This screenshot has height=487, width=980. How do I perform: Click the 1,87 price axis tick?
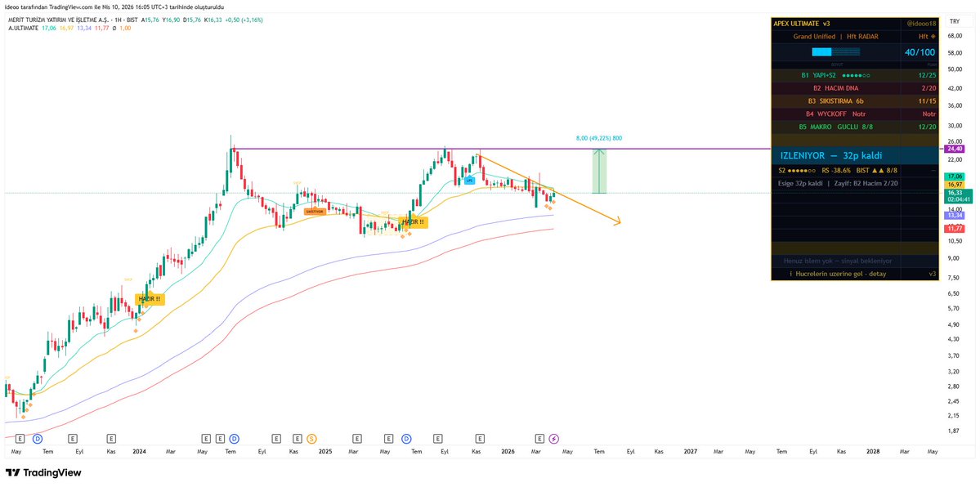pyautogui.click(x=954, y=431)
